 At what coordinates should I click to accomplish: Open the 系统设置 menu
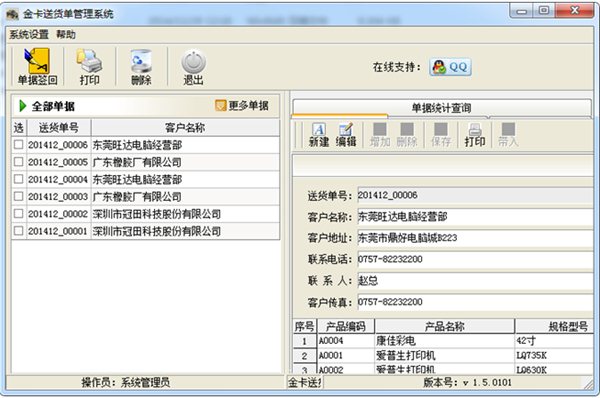29,35
